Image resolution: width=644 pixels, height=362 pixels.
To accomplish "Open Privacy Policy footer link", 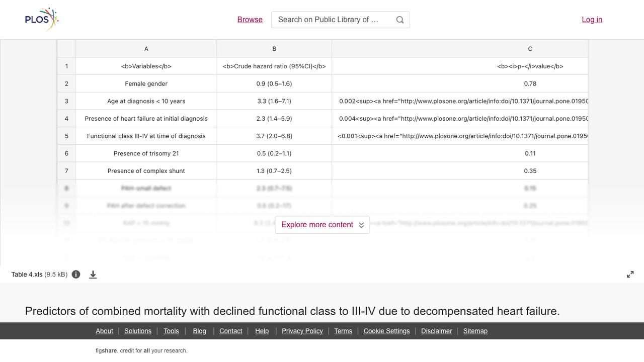I will point(302,331).
